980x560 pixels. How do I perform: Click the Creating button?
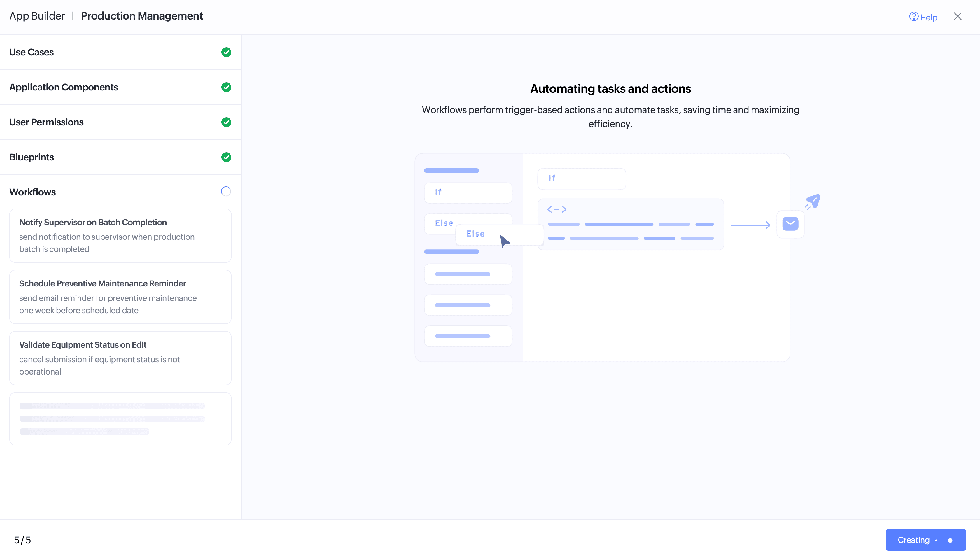point(925,540)
